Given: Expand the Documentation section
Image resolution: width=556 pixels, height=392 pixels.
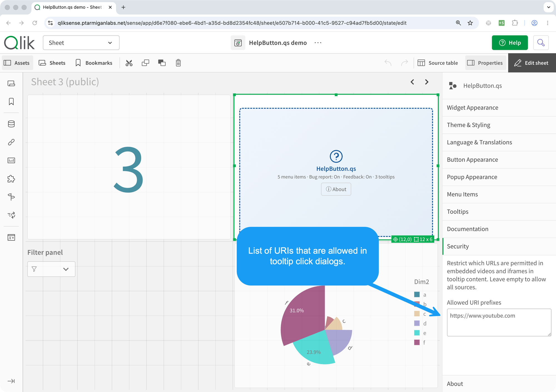Looking at the screenshot, I should tap(499, 229).
